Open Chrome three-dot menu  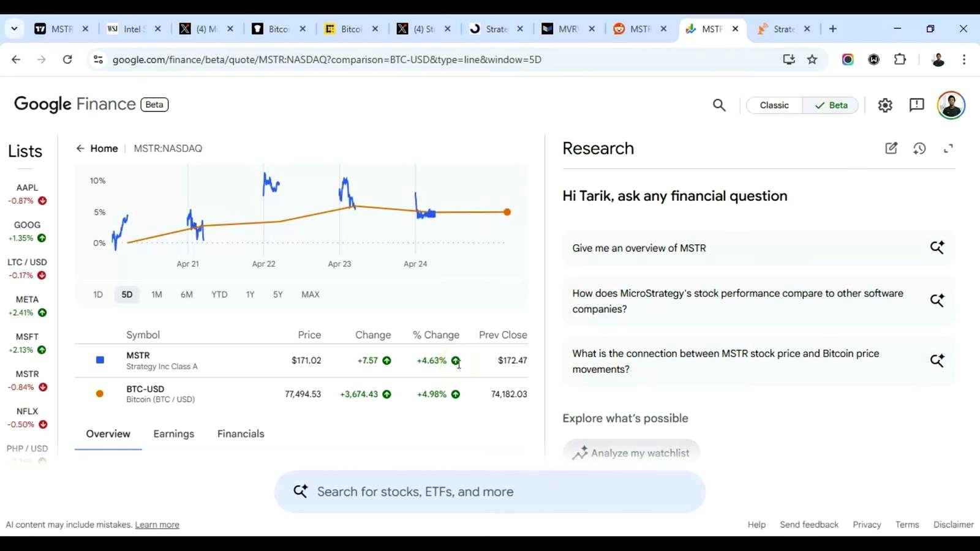click(964, 59)
